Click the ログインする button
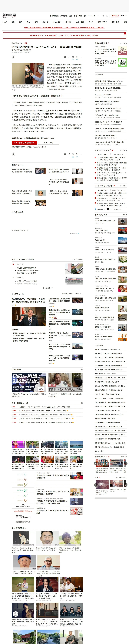This screenshot has height=644, width=129. tap(49, 143)
